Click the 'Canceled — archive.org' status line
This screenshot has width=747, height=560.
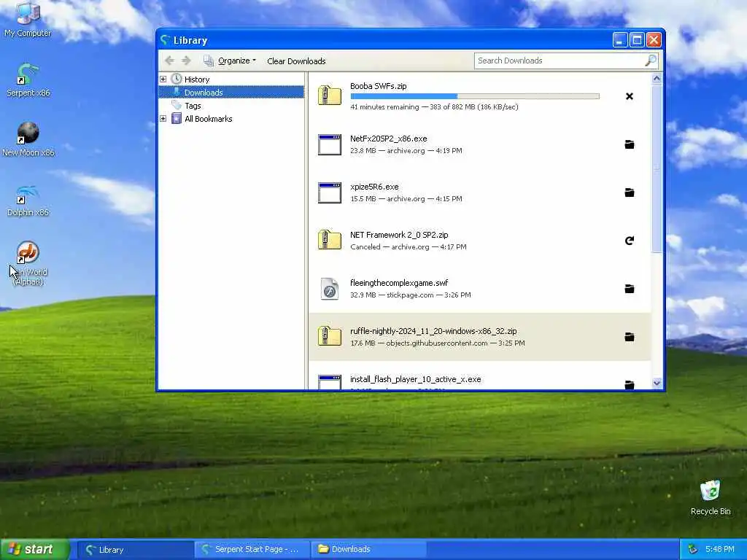[x=409, y=246]
